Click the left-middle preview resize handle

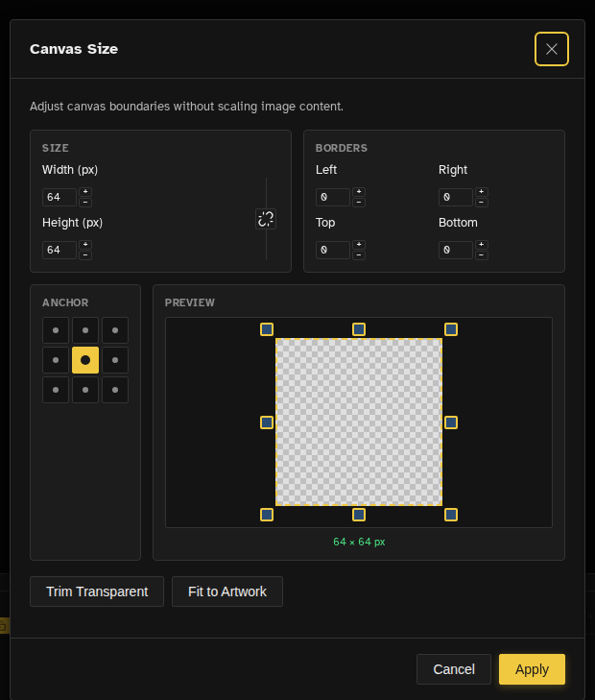pyautogui.click(x=267, y=422)
